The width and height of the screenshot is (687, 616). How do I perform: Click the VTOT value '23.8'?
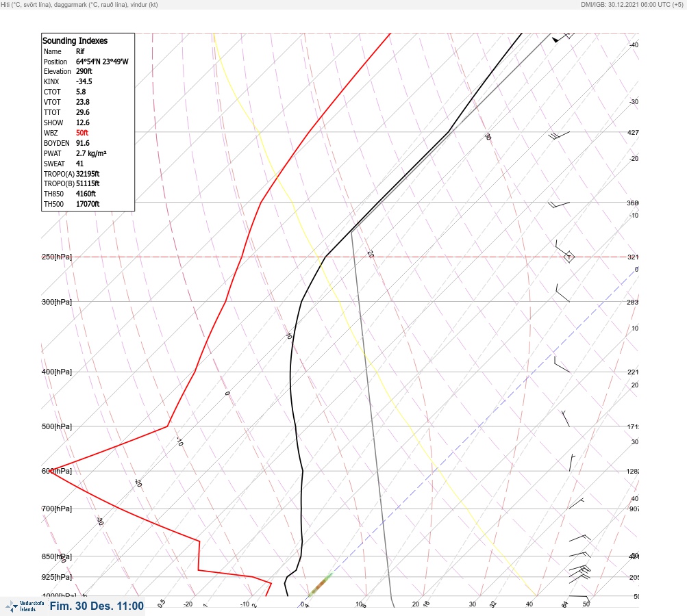tap(83, 102)
